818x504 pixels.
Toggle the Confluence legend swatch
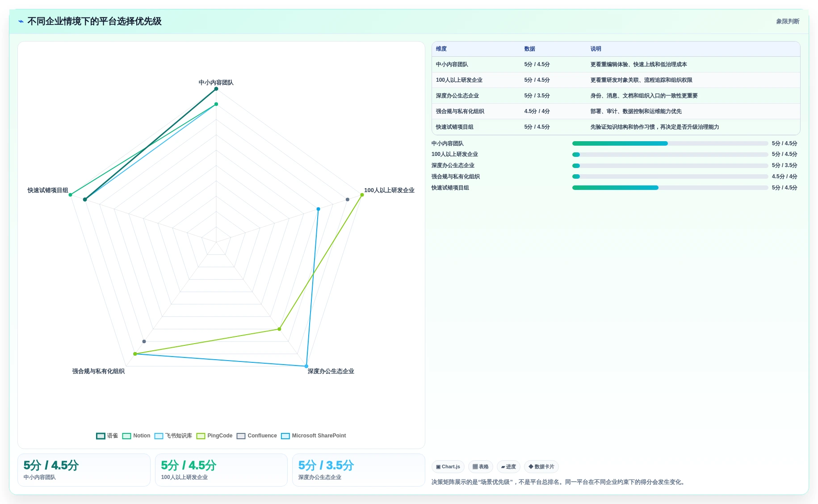pos(241,436)
